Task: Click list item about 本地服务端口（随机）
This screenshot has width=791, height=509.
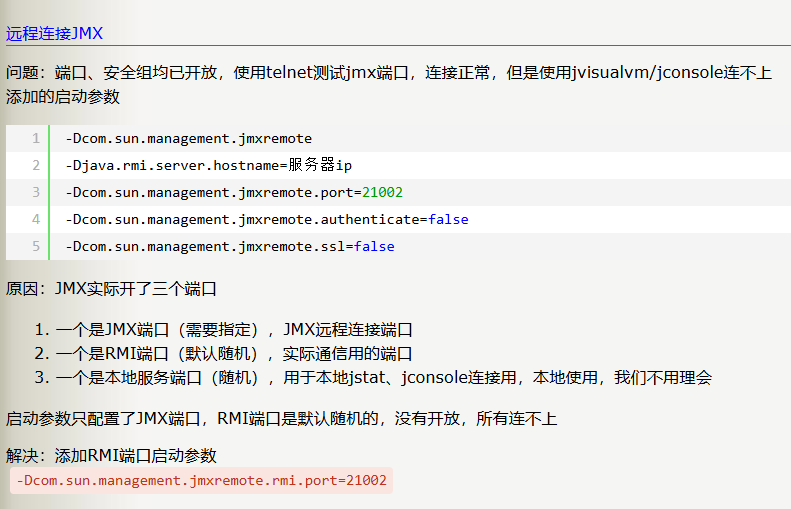Action: 384,377
